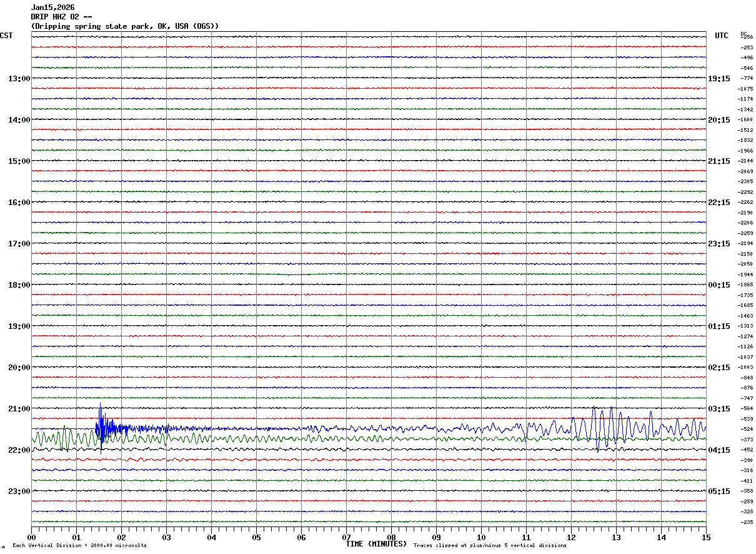Click the 19:15 UTC time label

(719, 78)
